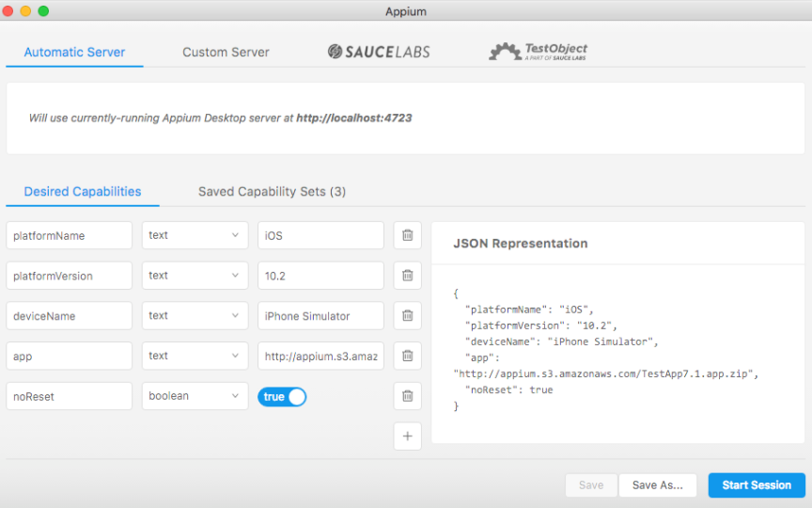This screenshot has height=508, width=812.
Task: Delete the noReset capability row
Action: (407, 396)
